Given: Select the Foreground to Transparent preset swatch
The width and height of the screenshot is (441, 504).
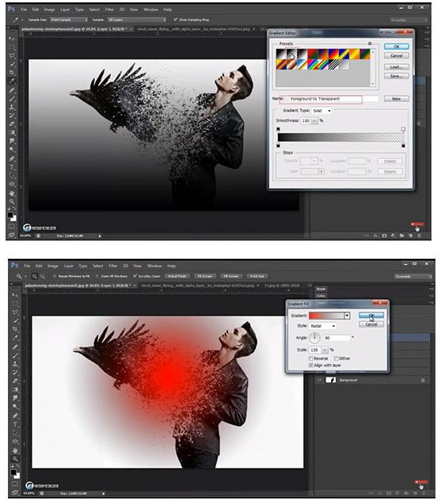Looking at the screenshot, I should (x=291, y=54).
